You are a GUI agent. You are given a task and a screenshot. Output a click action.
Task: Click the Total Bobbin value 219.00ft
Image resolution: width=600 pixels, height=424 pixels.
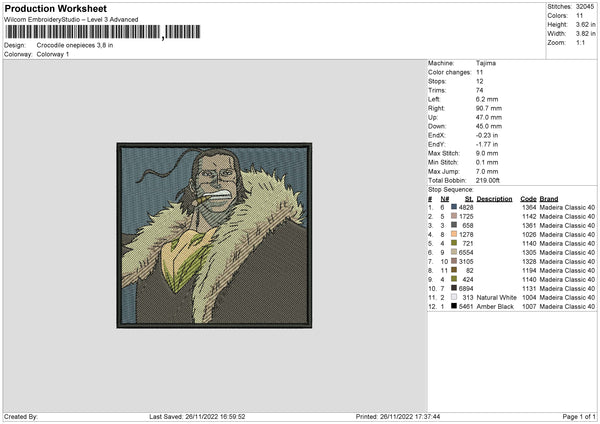point(488,180)
